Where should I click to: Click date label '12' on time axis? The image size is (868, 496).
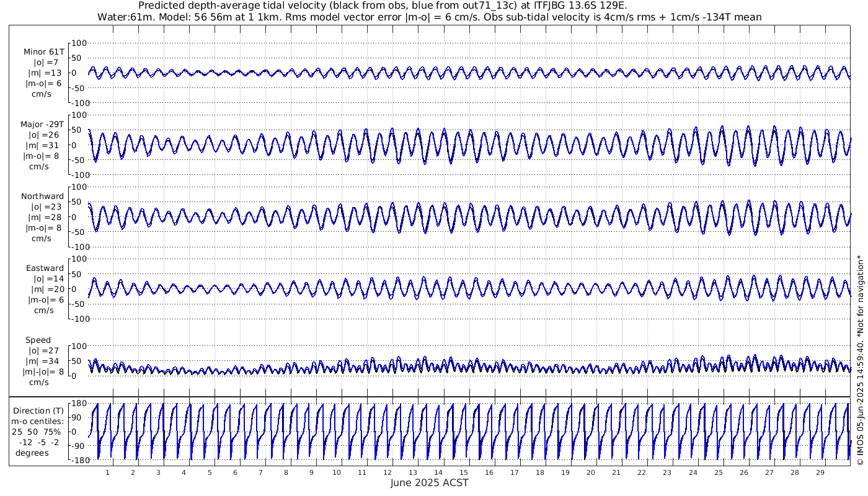point(387,472)
